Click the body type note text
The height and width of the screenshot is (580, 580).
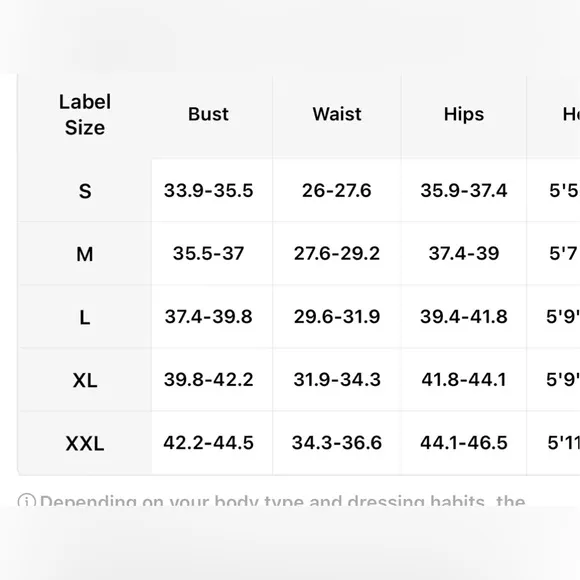pyautogui.click(x=283, y=501)
